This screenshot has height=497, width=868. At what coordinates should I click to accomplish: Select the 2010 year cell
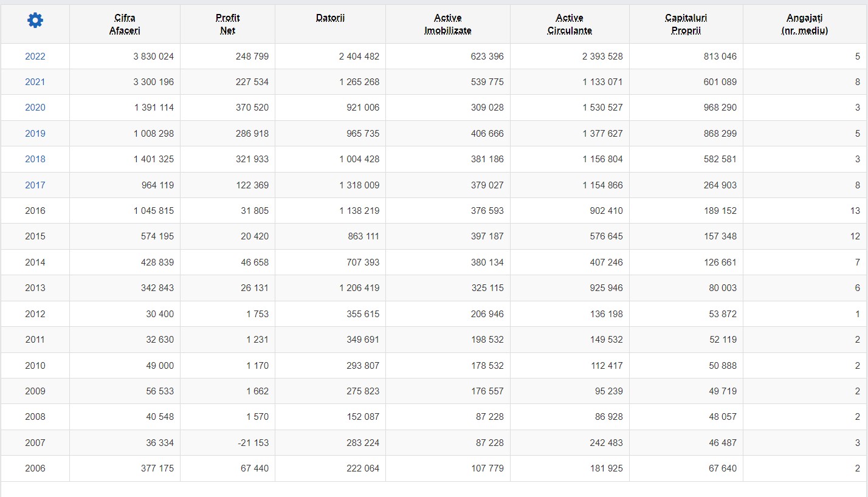pos(35,366)
